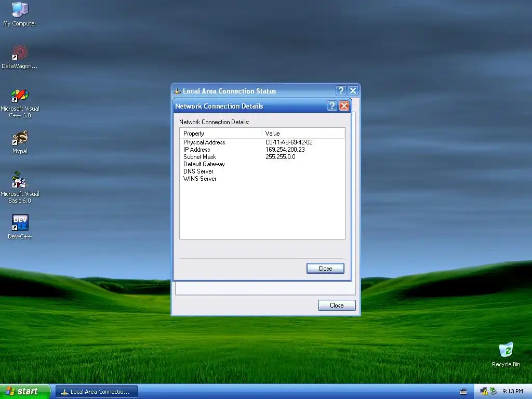The image size is (532, 399).
Task: Click the Property column header
Action: 221,134
